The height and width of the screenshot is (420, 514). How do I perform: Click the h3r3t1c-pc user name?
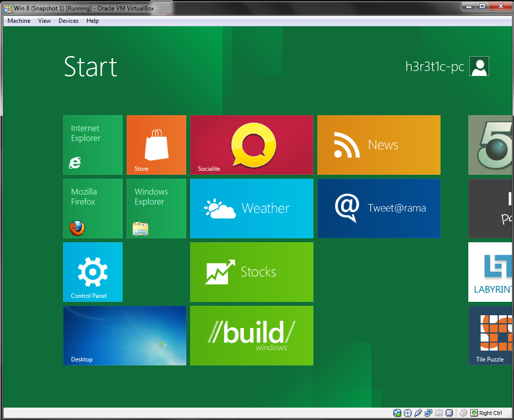coord(435,67)
